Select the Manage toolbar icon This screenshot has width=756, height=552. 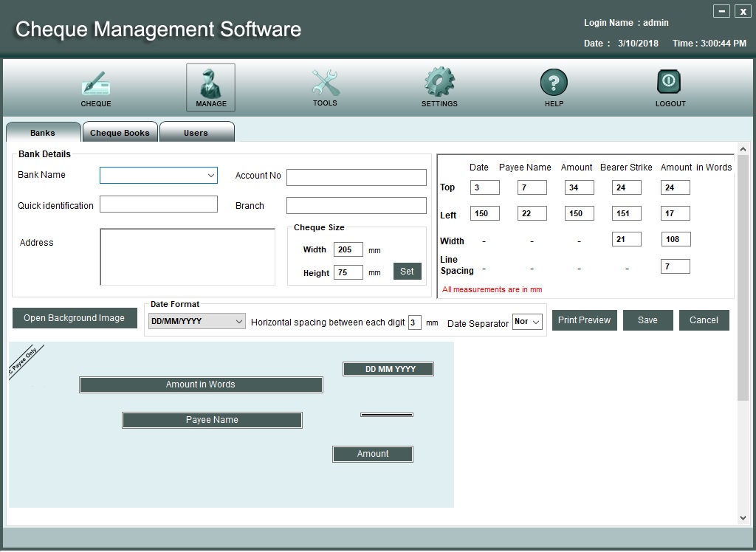pos(210,83)
